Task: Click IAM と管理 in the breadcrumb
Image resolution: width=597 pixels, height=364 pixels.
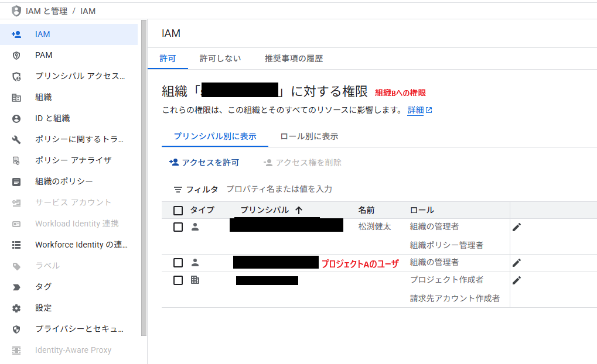Action: (46, 11)
